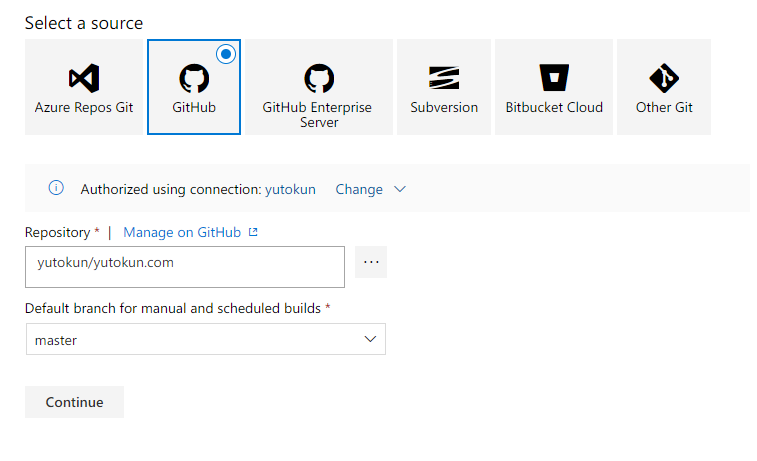Click the Other Git logo icon
Image resolution: width=757 pixels, height=461 pixels.
click(664, 78)
